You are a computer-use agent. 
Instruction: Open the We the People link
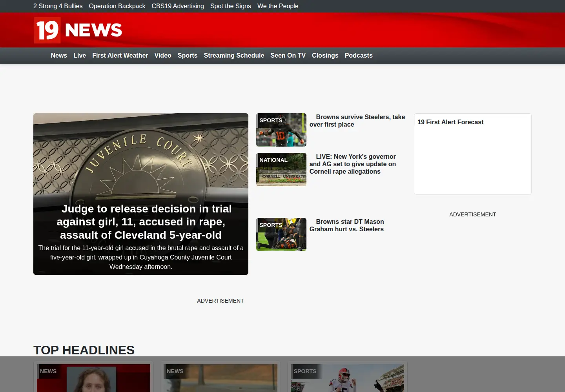(278, 6)
